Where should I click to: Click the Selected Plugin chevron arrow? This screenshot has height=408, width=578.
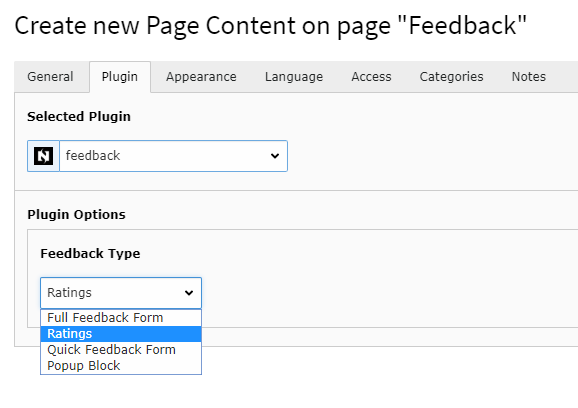tap(275, 156)
